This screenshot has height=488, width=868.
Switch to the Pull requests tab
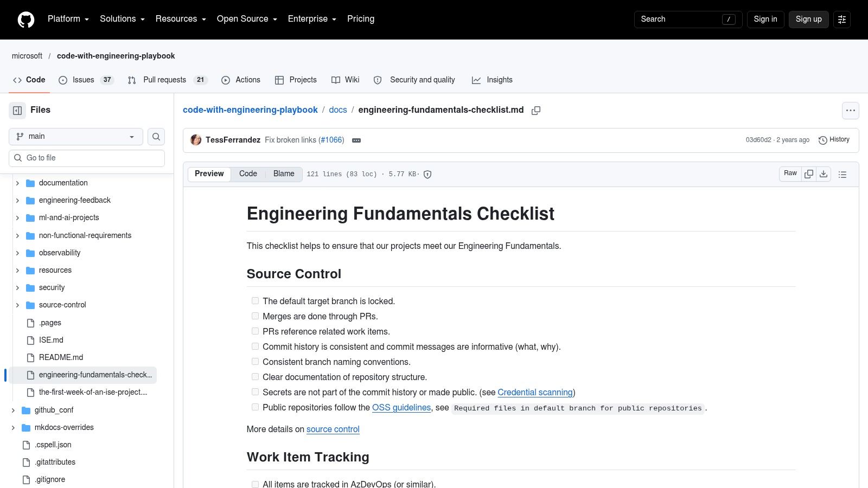coord(168,80)
